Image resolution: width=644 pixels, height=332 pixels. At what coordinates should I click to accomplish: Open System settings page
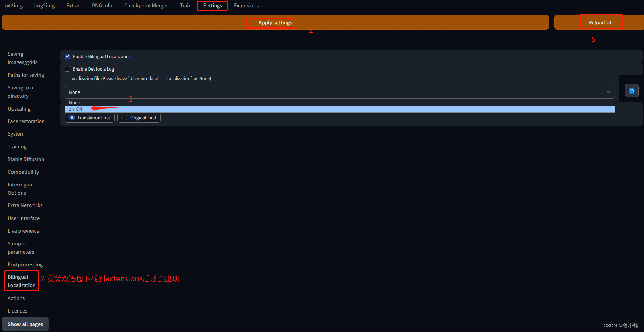coord(16,134)
